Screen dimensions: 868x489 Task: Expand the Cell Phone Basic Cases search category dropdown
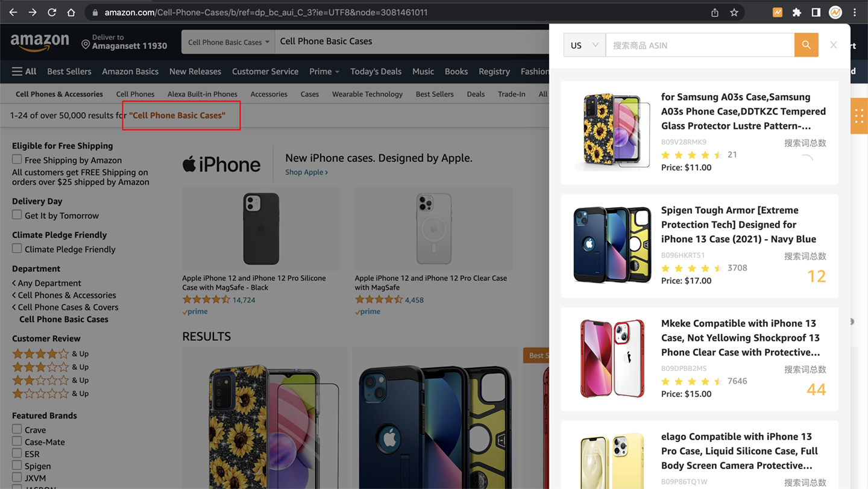[228, 42]
